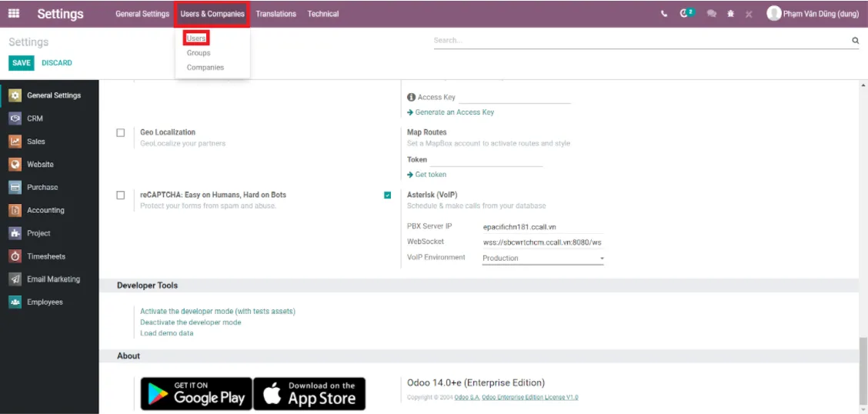
Task: Click the Access Key input field
Action: pyautogui.click(x=515, y=98)
